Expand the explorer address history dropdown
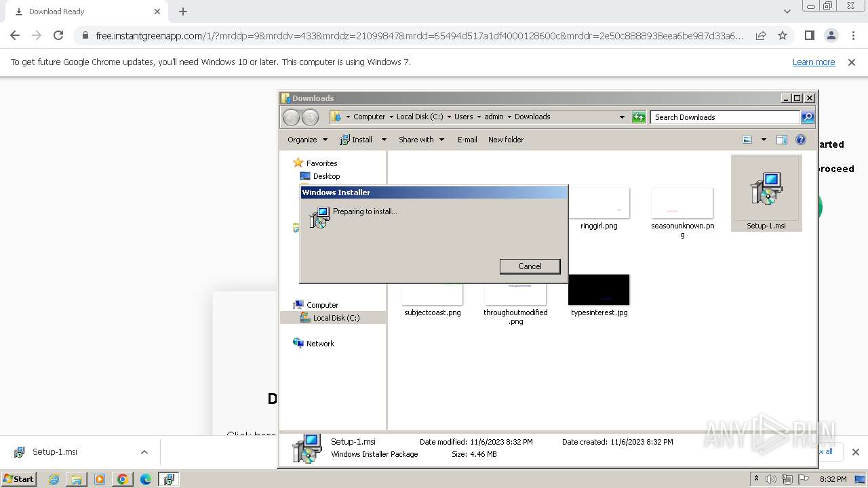The height and width of the screenshot is (488, 868). tap(622, 117)
